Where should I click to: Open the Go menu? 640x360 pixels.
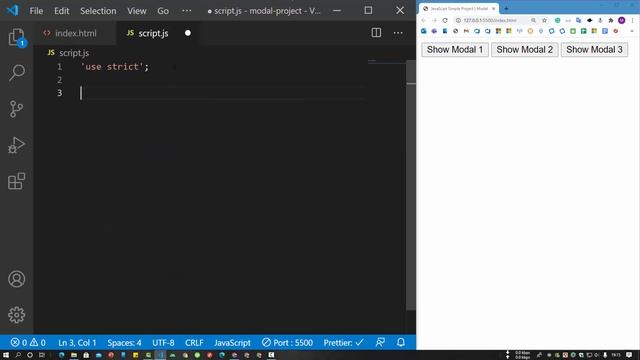[163, 11]
